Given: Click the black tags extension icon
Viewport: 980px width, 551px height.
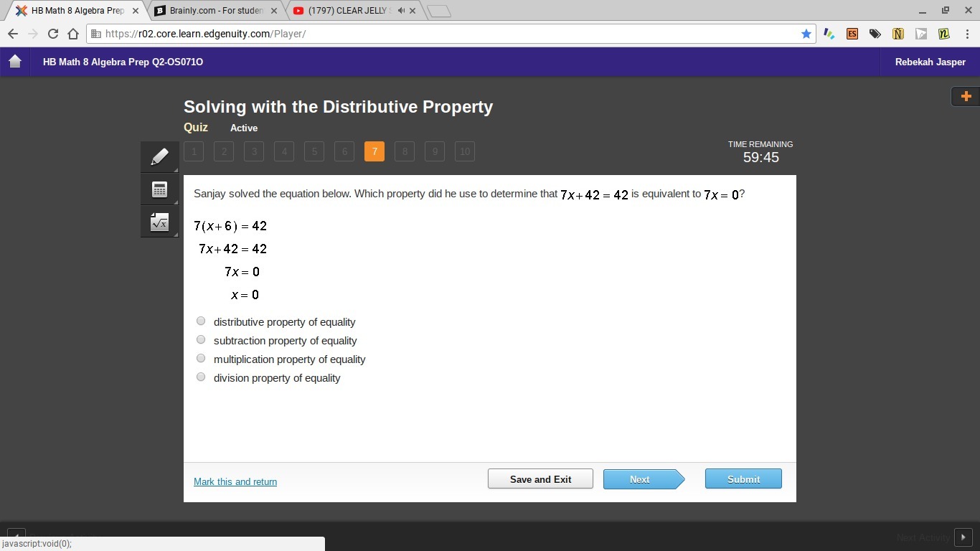Looking at the screenshot, I should point(875,34).
